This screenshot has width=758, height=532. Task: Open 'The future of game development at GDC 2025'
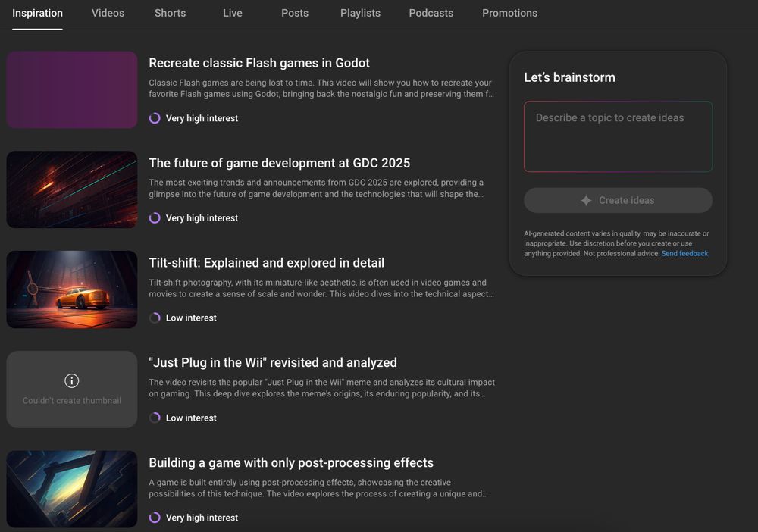pyautogui.click(x=280, y=164)
